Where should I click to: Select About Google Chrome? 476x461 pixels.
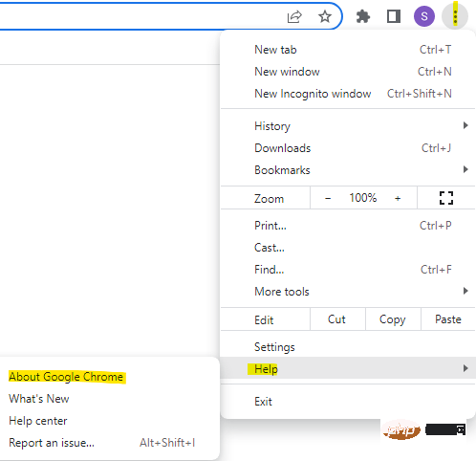pos(110,377)
